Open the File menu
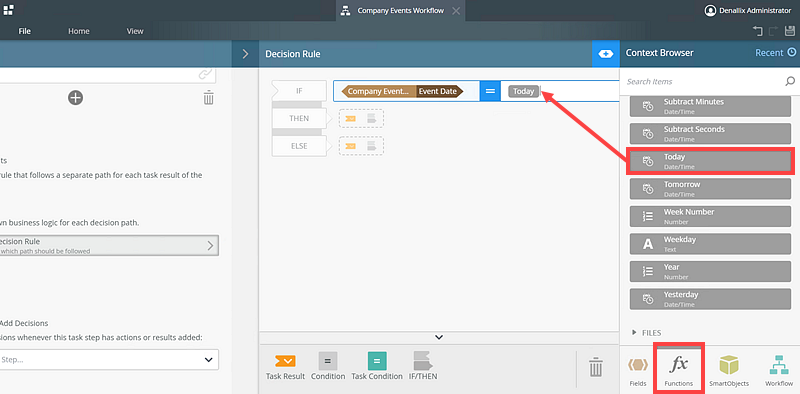This screenshot has height=394, width=800. coord(24,31)
